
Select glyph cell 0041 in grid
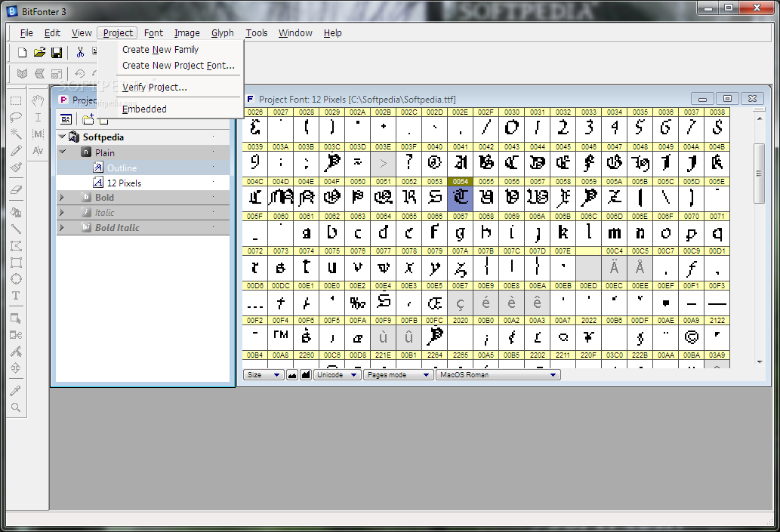tap(461, 160)
